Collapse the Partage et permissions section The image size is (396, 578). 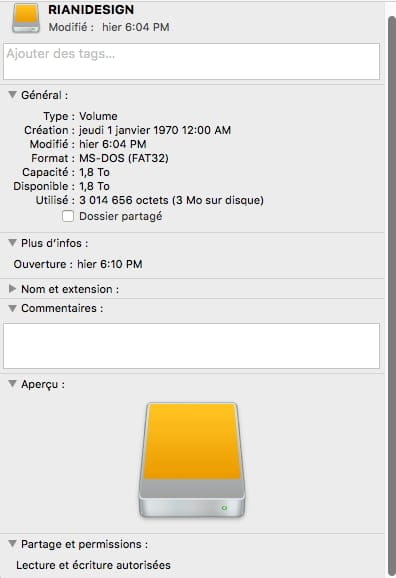pyautogui.click(x=13, y=543)
